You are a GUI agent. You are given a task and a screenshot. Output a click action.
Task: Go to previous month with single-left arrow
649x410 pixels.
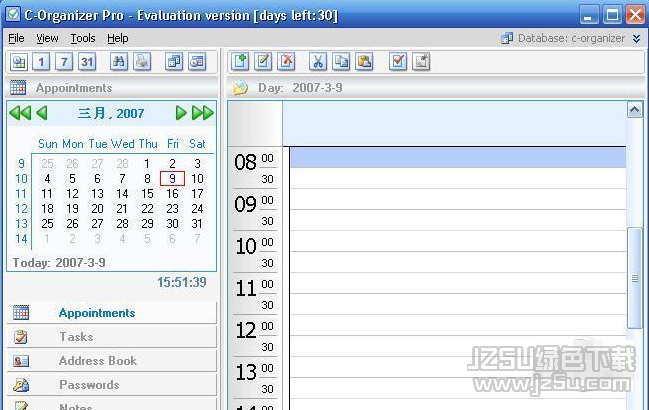pyautogui.click(x=42, y=113)
